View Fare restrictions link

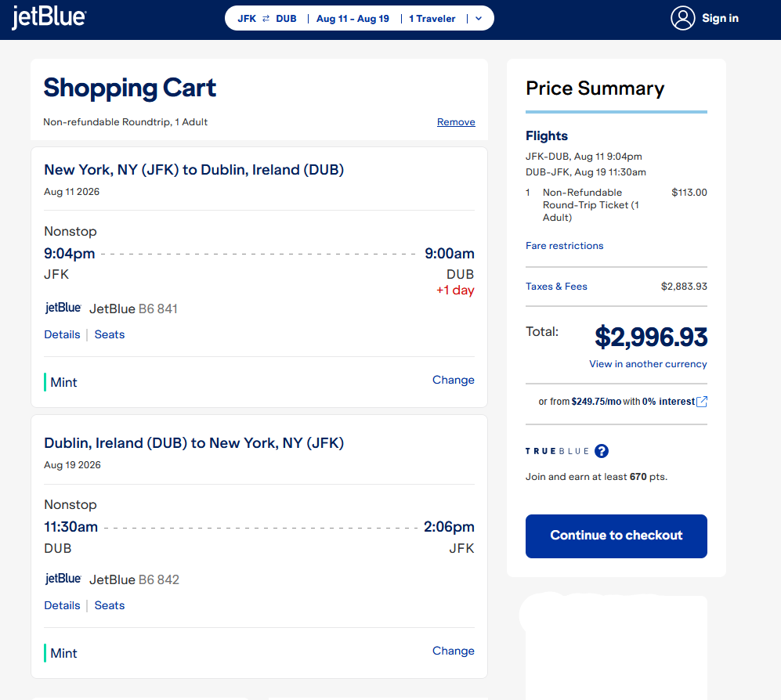tap(564, 245)
